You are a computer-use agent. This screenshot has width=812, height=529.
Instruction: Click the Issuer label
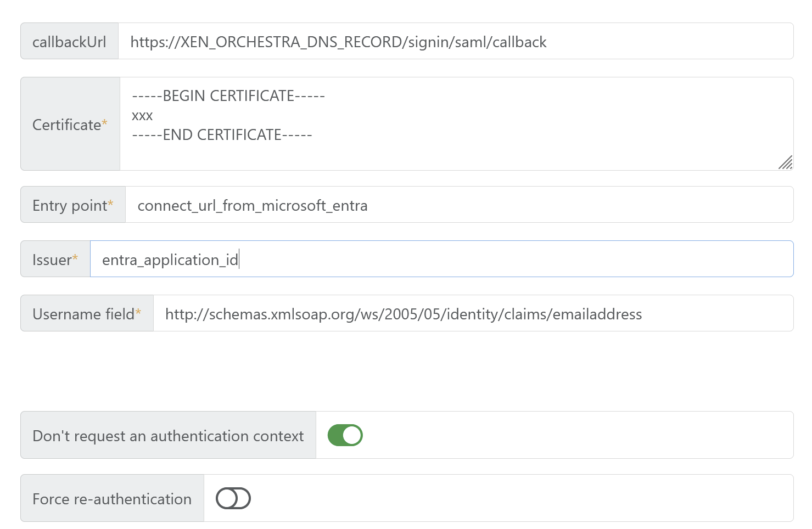pos(52,260)
